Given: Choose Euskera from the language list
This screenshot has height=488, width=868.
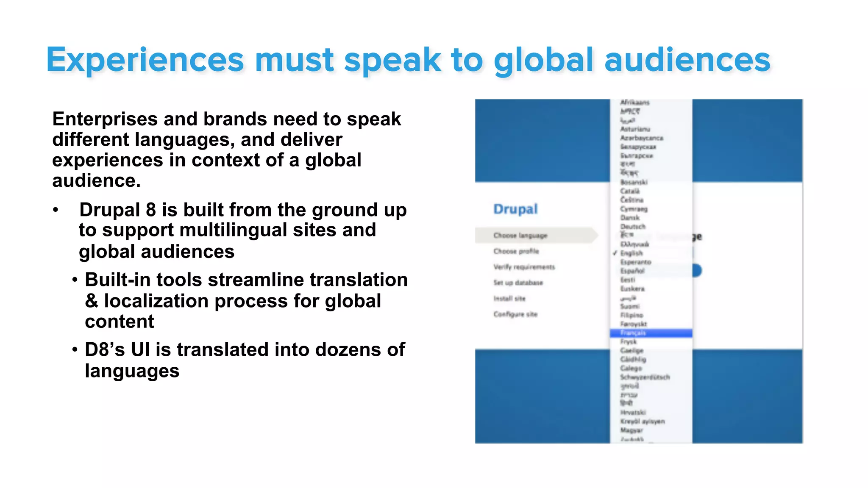Looking at the screenshot, I should [x=632, y=289].
